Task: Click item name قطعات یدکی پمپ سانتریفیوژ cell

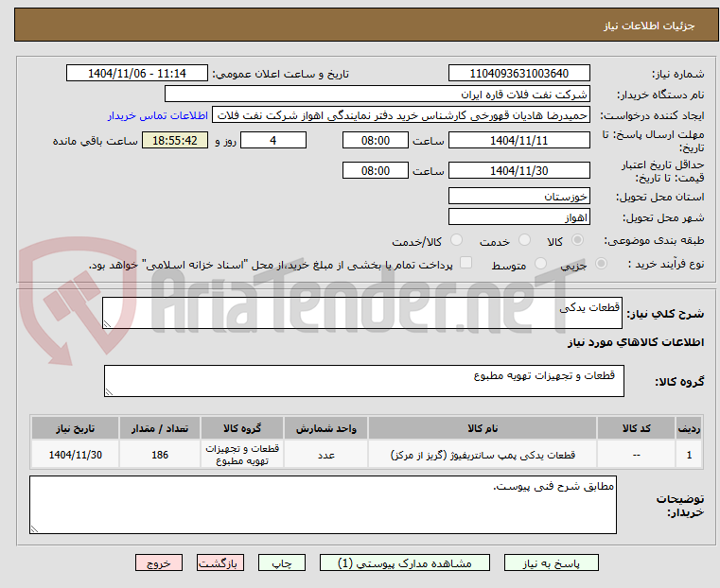Action: (x=483, y=455)
